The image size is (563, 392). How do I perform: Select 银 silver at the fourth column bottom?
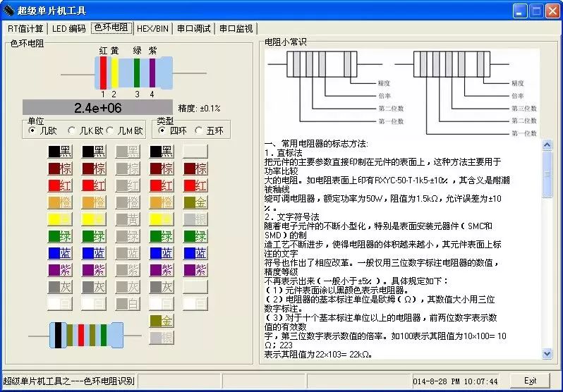[x=162, y=338]
